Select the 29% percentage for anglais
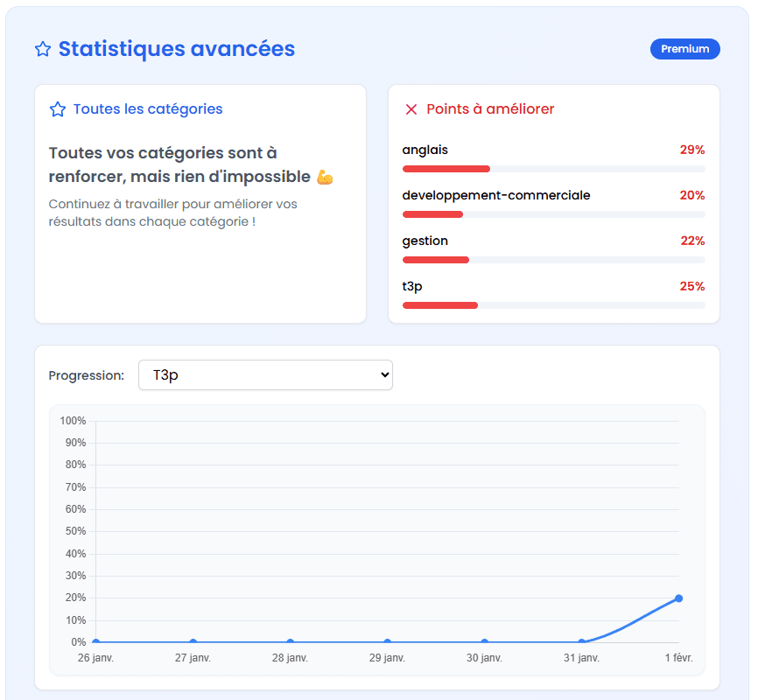The height and width of the screenshot is (700, 758). [692, 150]
